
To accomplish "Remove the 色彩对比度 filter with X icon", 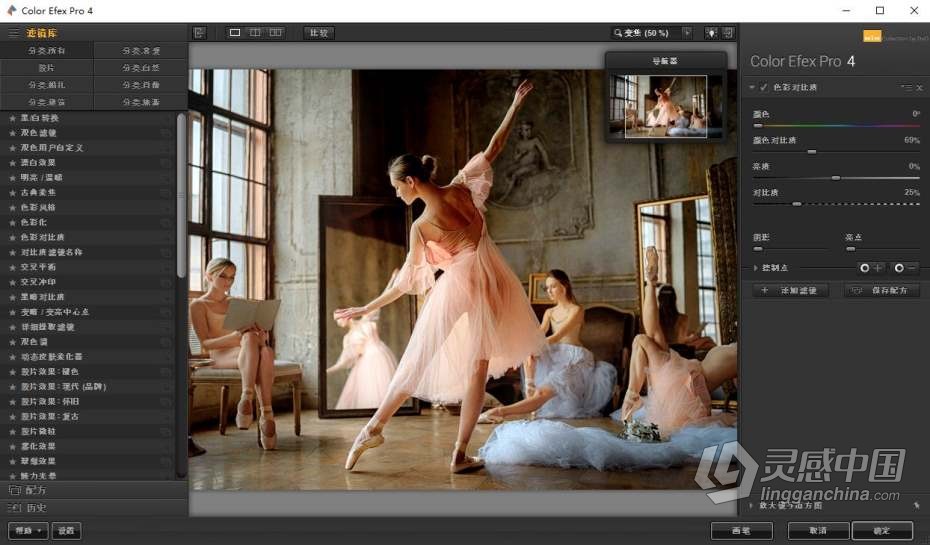I will 919,88.
